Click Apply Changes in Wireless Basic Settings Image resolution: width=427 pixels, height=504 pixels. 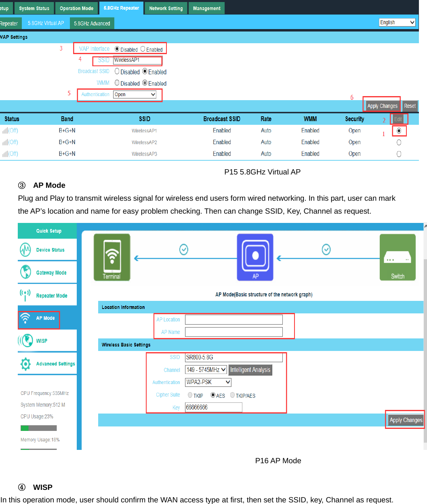pos(405,420)
